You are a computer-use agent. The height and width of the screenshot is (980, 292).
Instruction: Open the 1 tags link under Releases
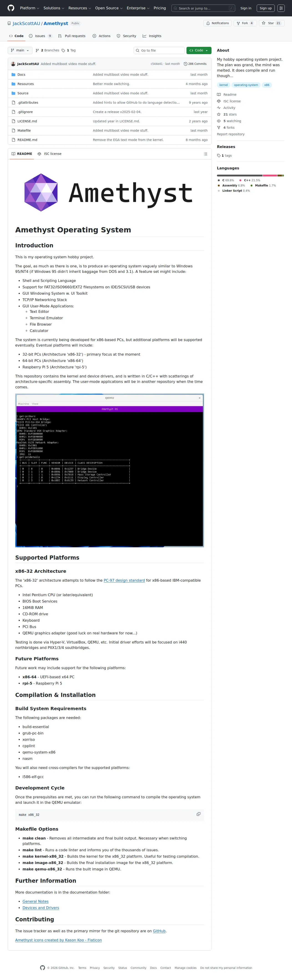(x=224, y=156)
